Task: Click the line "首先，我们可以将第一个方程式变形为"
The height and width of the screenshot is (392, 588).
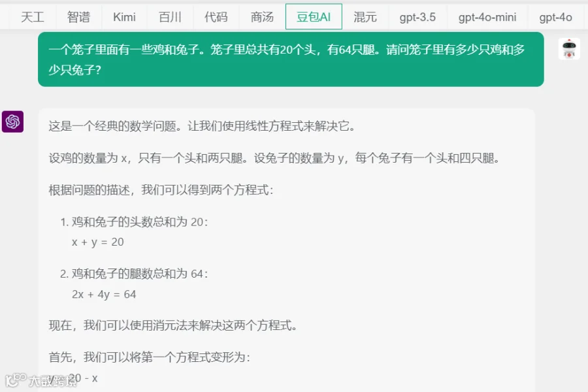Action: click(149, 357)
